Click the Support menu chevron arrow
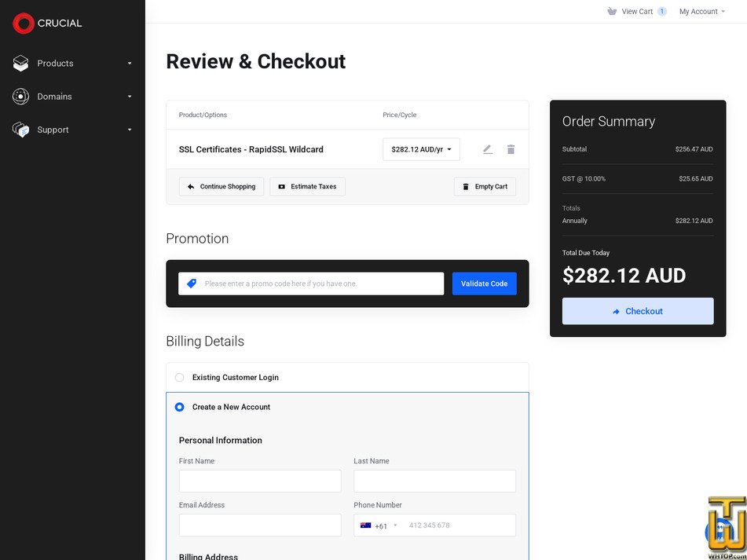747x560 pixels. click(130, 130)
